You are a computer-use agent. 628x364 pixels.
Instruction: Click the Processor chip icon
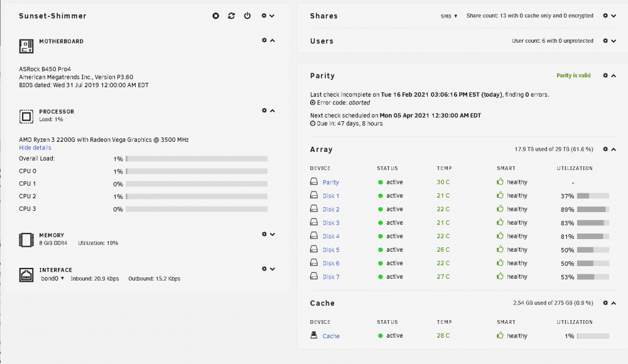[x=26, y=117]
